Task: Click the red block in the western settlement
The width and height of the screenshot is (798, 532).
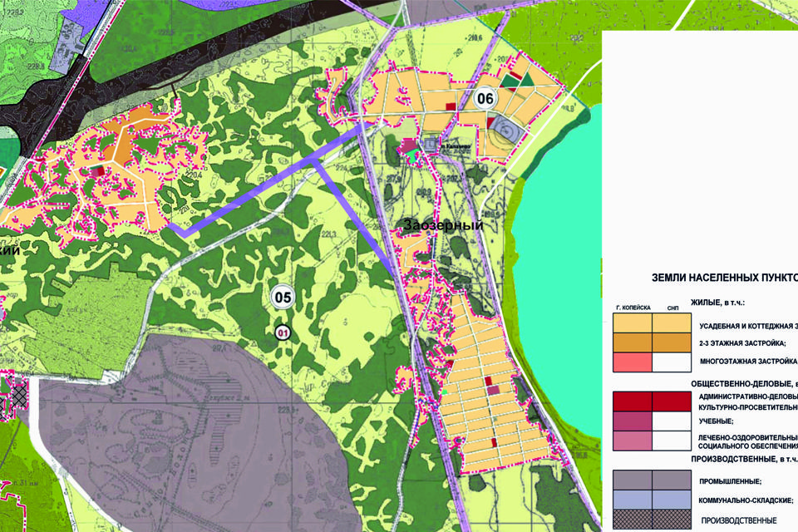Action: click(97, 170)
